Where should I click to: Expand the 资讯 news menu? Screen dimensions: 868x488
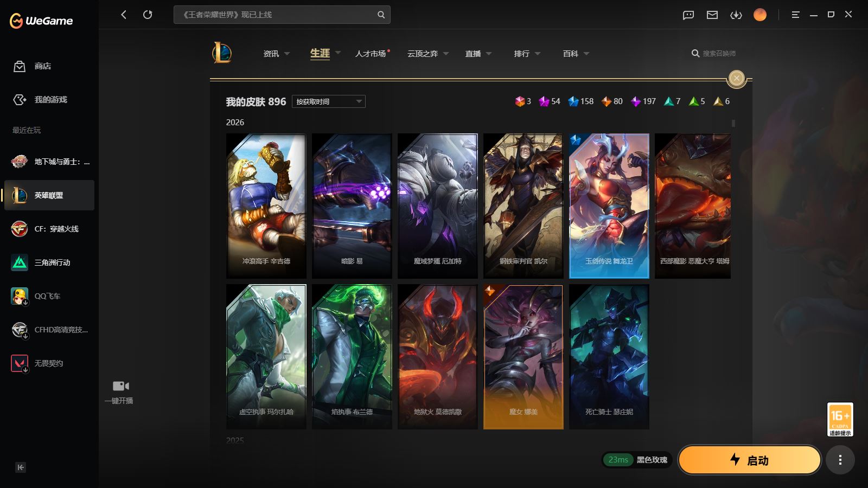tap(276, 54)
